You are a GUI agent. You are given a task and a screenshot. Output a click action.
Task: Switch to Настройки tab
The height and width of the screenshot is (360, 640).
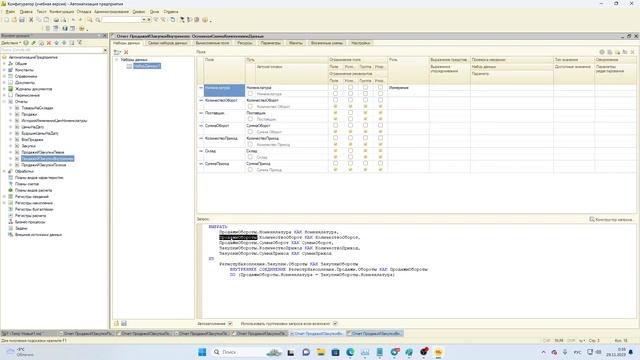click(x=360, y=43)
